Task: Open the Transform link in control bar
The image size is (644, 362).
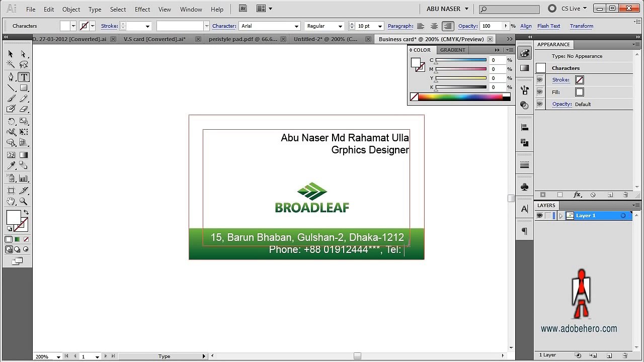Action: tap(582, 26)
